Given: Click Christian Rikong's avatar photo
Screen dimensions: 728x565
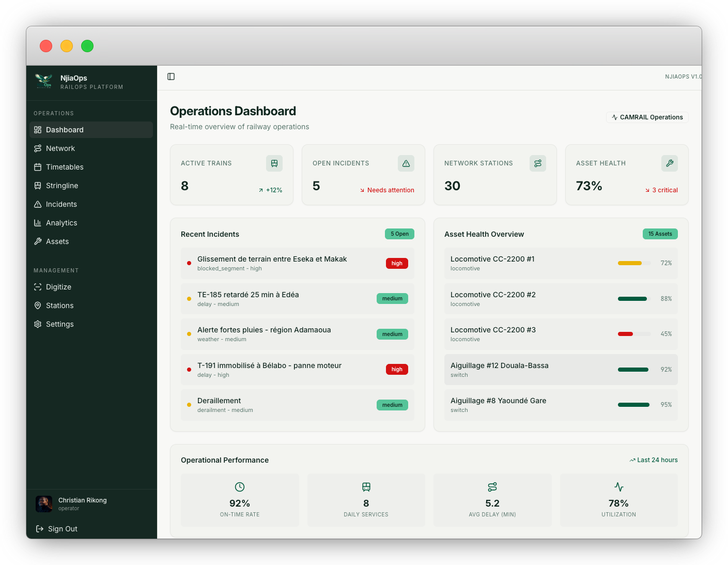Looking at the screenshot, I should [44, 504].
